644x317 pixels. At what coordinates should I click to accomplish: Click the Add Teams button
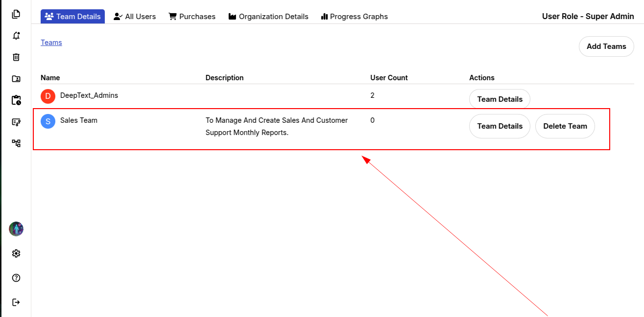point(606,46)
